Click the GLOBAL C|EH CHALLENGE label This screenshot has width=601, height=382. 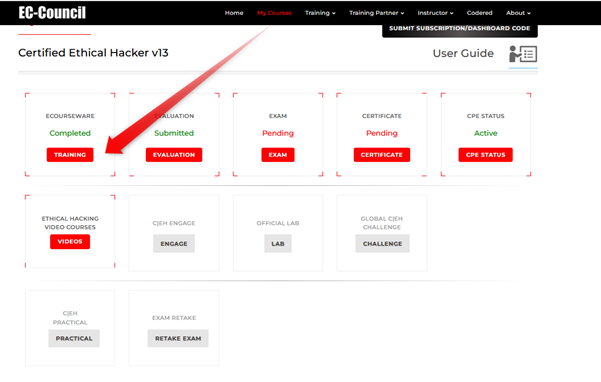(x=382, y=223)
